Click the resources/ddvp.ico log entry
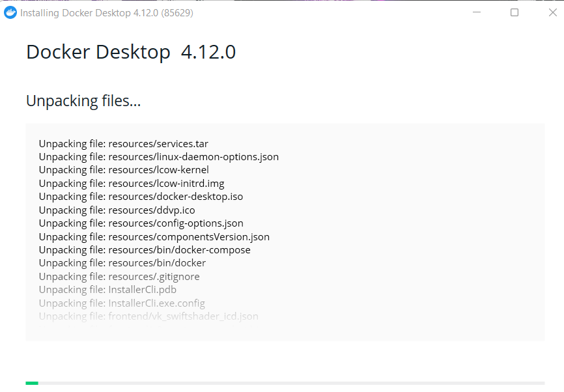Screen dimensions: 564x392 [117, 210]
